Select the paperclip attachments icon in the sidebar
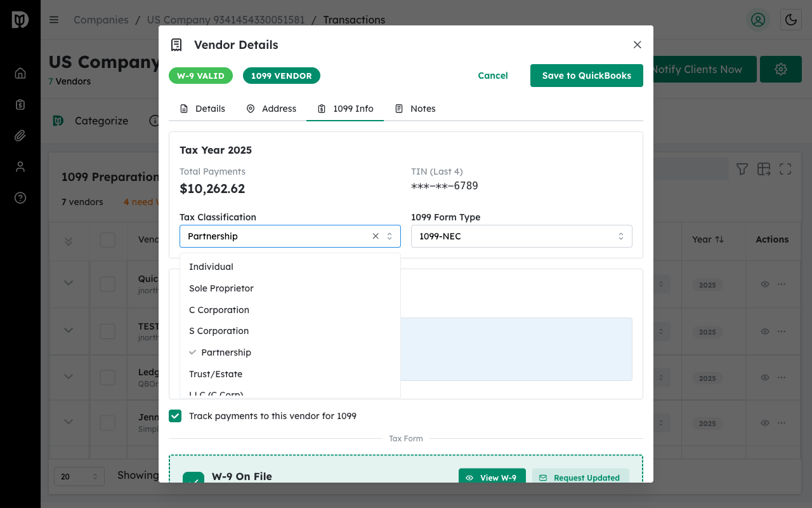Screen dimensions: 812x508 point(20,135)
